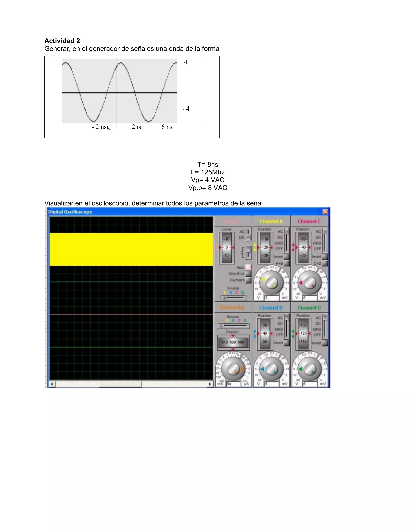411x532 pixels.
Task: Click the Channel C Position thumbwheel
Action: [303, 248]
